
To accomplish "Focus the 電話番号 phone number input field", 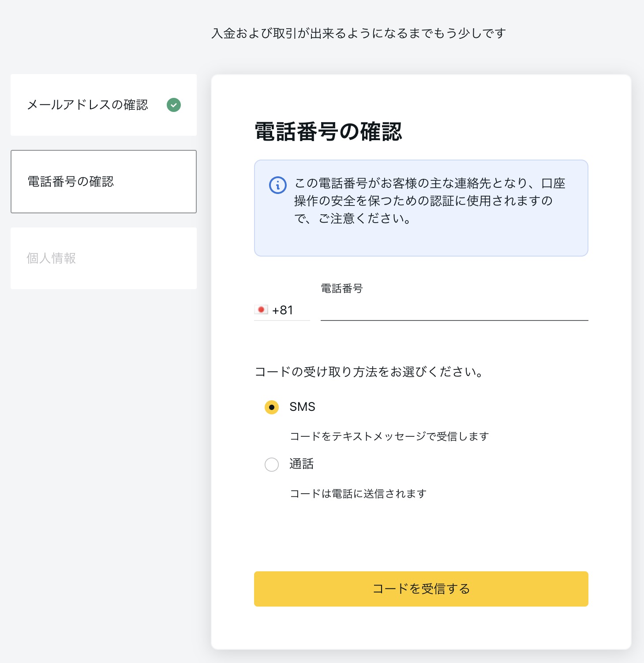I will (454, 310).
